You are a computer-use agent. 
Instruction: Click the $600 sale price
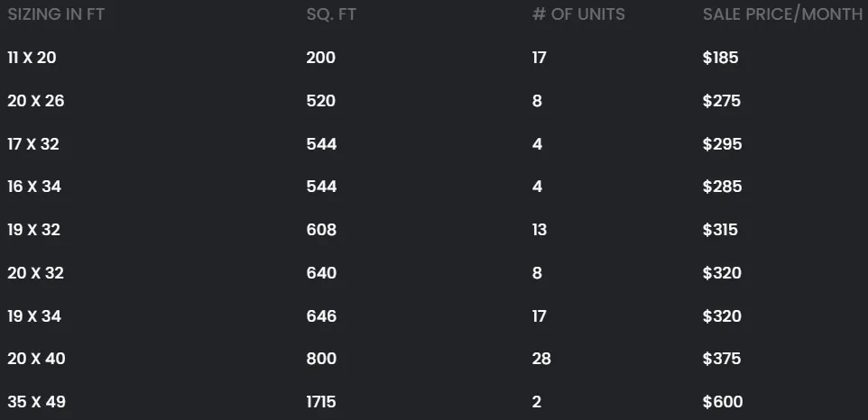(723, 402)
